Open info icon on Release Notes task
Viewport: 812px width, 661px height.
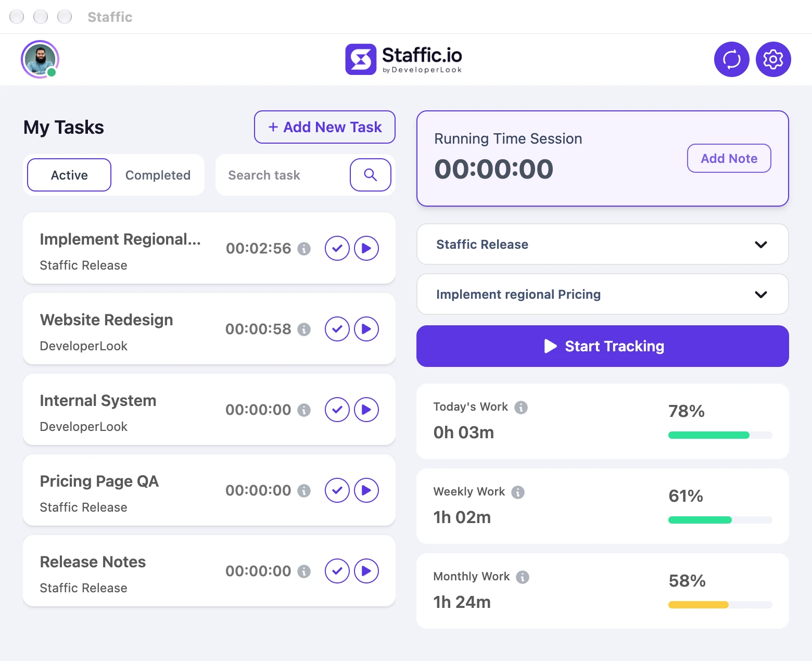coord(304,571)
